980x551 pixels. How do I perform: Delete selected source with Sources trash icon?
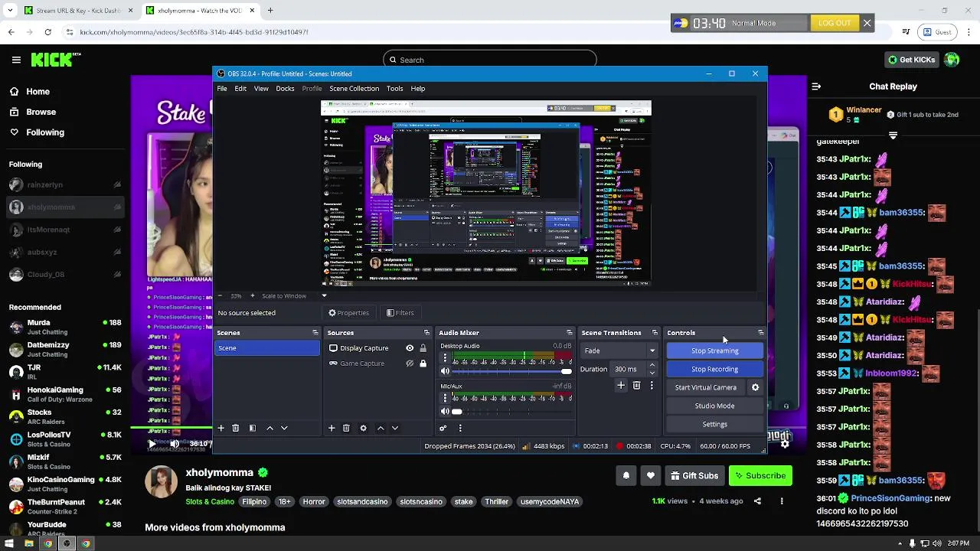coord(346,429)
